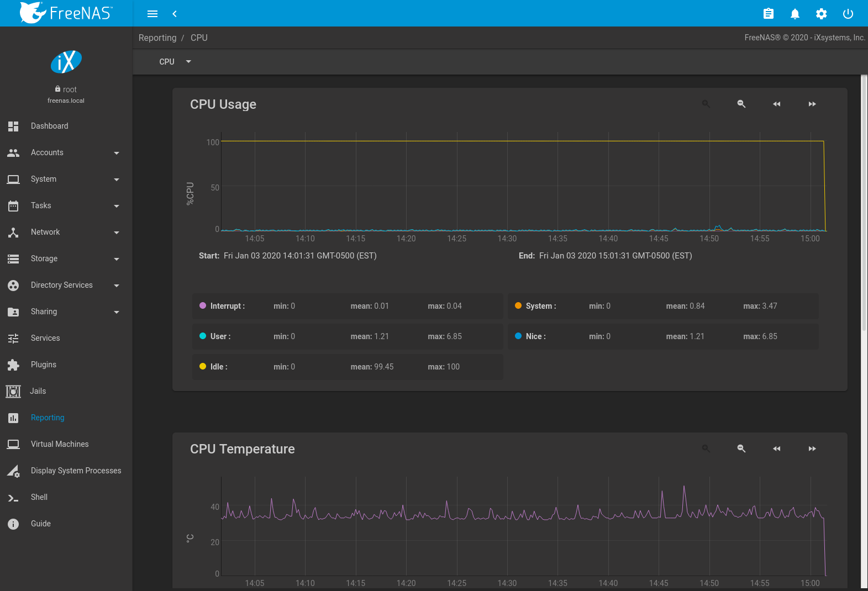868x591 pixels.
Task: Step back in time on CPU Usage graph
Action: point(776,104)
